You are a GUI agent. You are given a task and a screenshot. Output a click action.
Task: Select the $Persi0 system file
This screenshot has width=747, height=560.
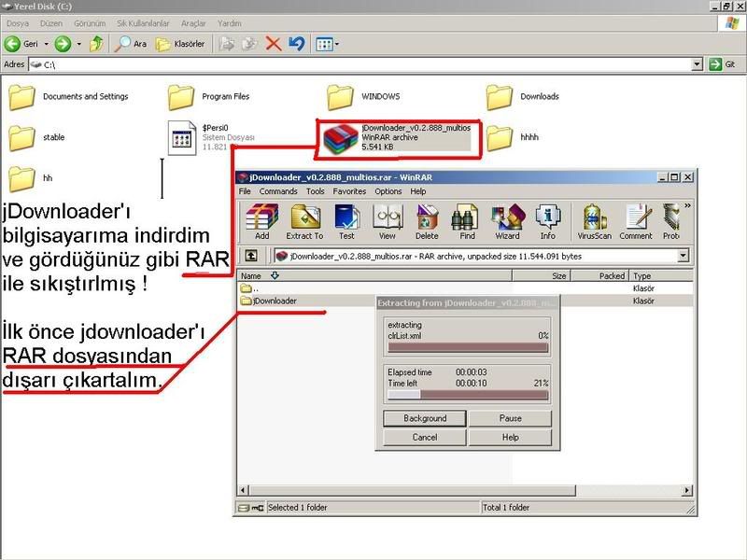(x=212, y=137)
